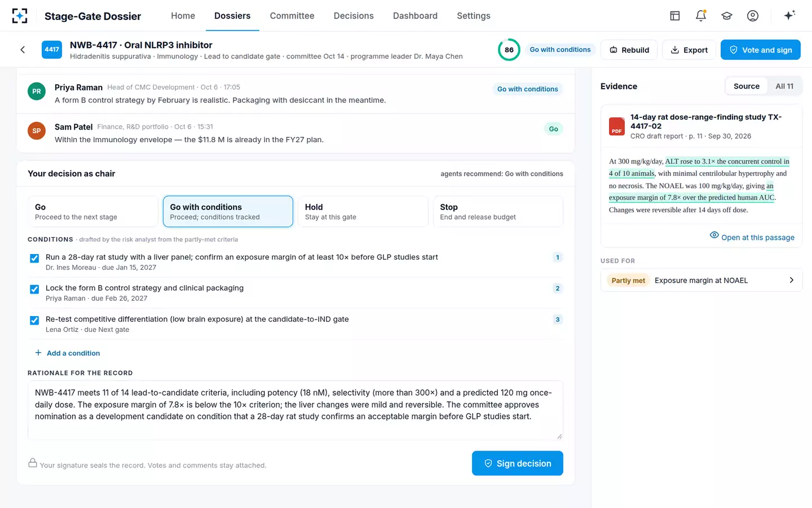Image resolution: width=812 pixels, height=508 pixels.
Task: Switch evidence view to Source
Action: click(x=747, y=86)
